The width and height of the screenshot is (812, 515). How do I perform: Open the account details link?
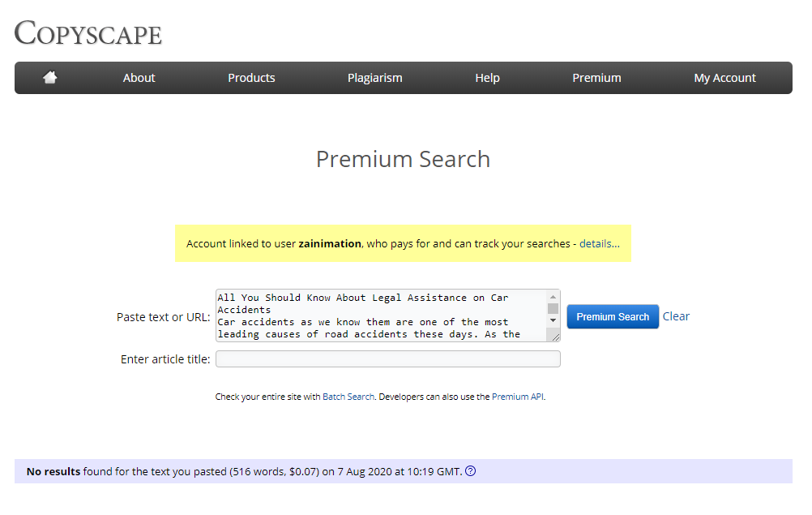[x=599, y=243]
